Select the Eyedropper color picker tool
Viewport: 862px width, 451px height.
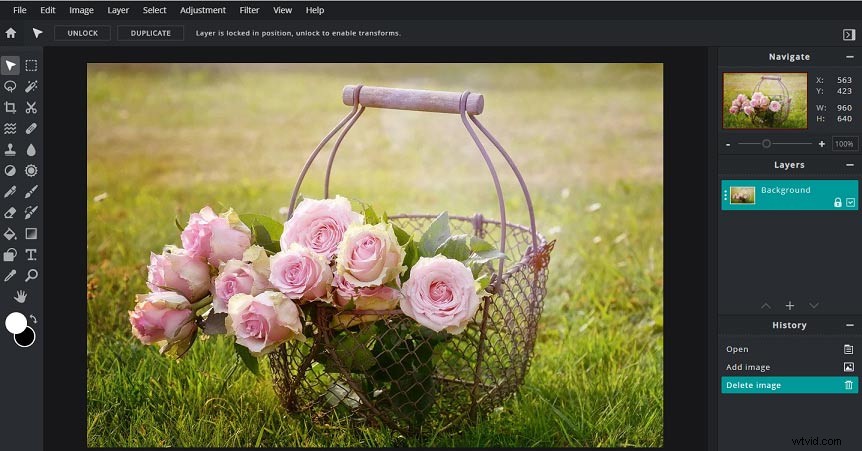click(x=10, y=276)
